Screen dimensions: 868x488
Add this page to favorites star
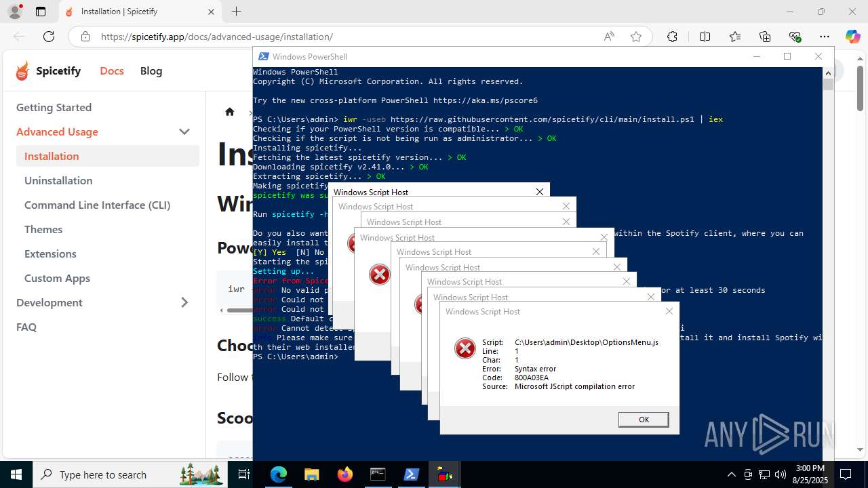pyautogui.click(x=636, y=37)
